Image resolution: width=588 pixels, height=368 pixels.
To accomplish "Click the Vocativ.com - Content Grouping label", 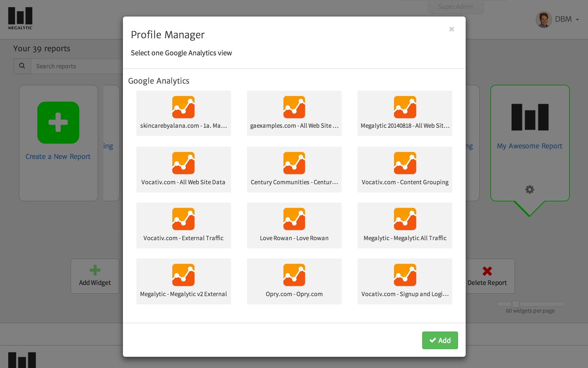I will point(405,182).
